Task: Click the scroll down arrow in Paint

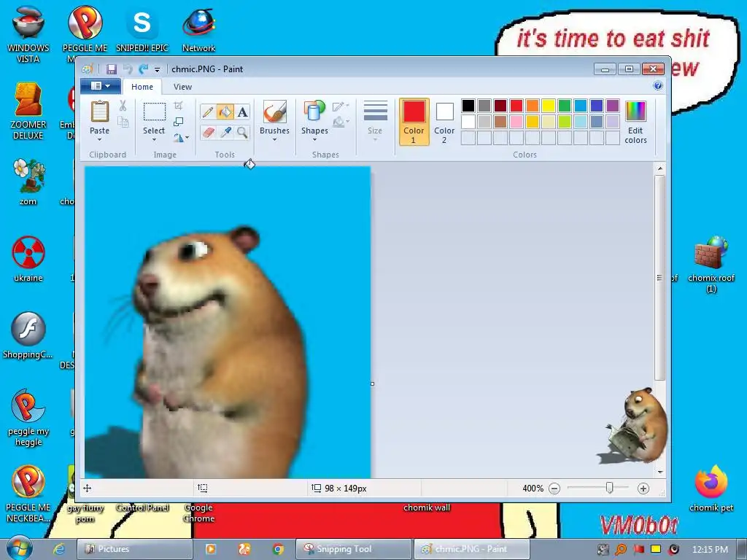Action: [659, 472]
